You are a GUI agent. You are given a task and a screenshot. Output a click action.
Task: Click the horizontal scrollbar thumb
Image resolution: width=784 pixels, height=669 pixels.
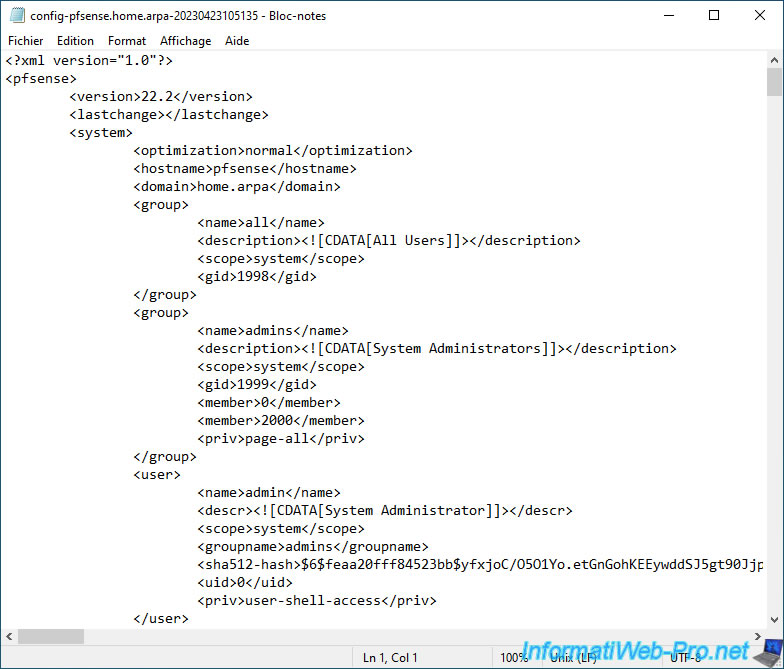[x=51, y=636]
